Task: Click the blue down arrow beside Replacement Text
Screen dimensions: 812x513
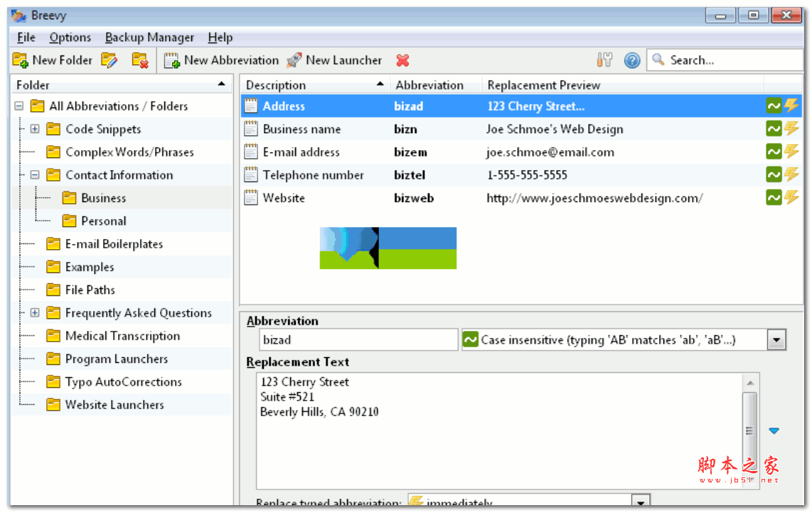Action: (774, 430)
